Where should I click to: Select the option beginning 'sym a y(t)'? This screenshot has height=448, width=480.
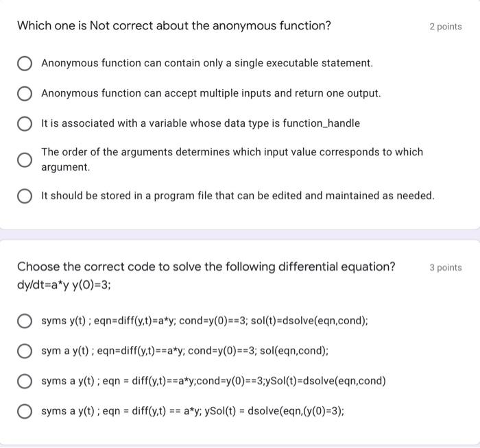point(25,351)
